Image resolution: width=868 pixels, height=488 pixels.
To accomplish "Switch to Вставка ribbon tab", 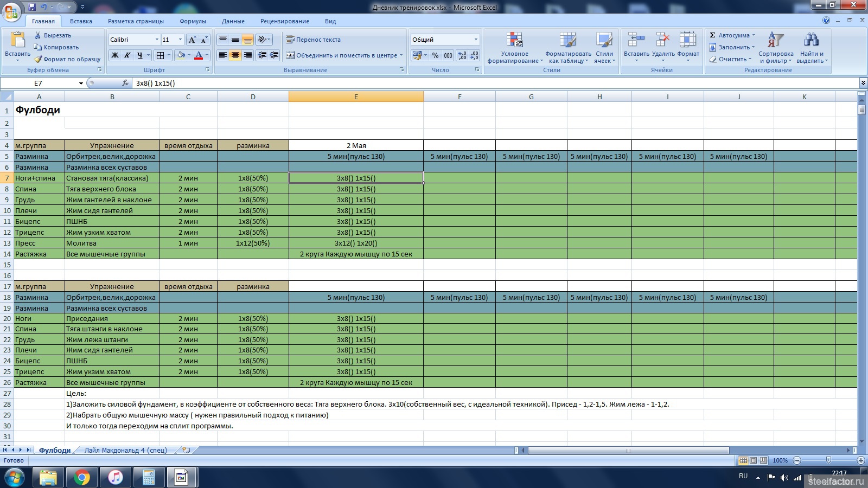I will pyautogui.click(x=81, y=21).
